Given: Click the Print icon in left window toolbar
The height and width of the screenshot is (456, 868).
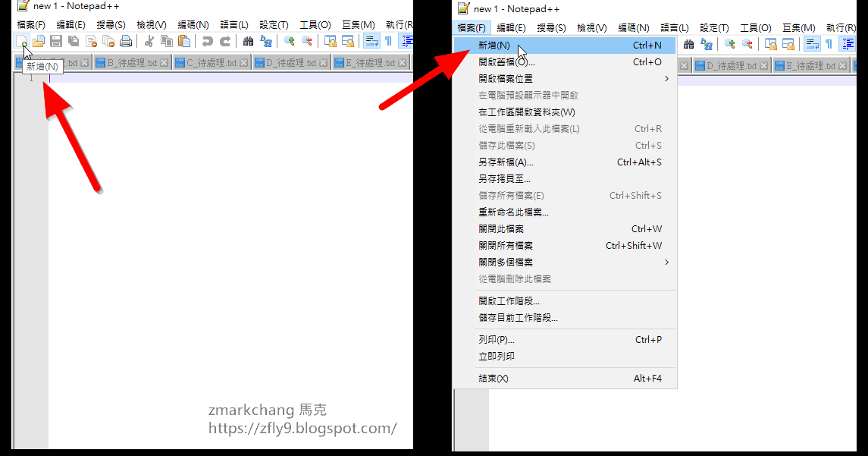Looking at the screenshot, I should click(126, 41).
